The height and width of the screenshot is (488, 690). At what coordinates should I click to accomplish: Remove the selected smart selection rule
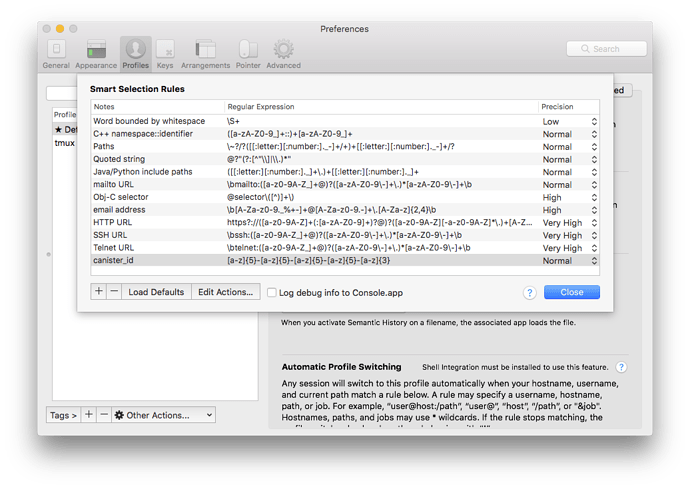click(114, 291)
